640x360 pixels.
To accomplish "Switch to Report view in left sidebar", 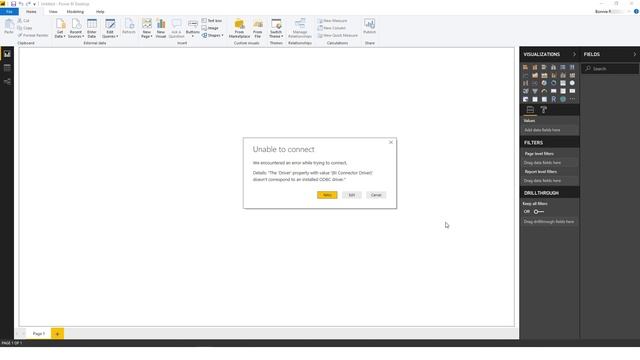I will 7,54.
